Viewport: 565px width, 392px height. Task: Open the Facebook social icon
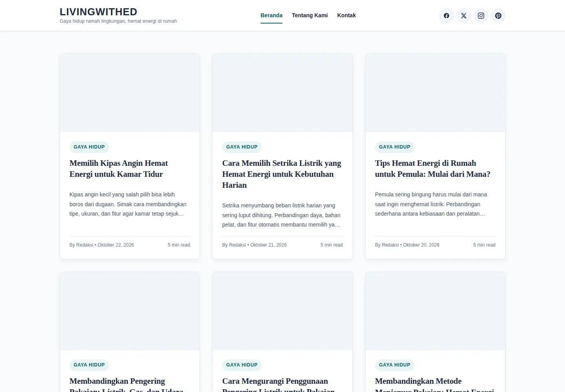(447, 16)
